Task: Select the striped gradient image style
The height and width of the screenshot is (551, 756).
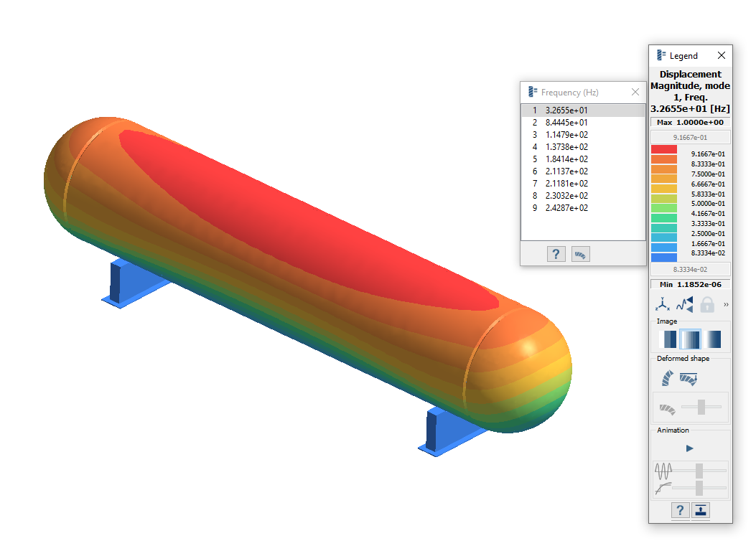Action: pos(691,339)
